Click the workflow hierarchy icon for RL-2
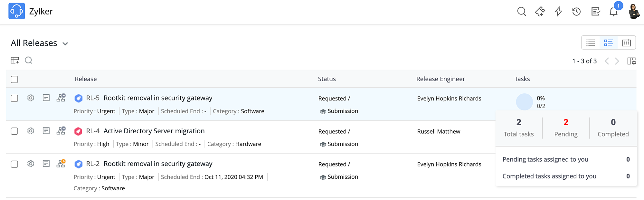This screenshot has width=644, height=200. (61, 164)
